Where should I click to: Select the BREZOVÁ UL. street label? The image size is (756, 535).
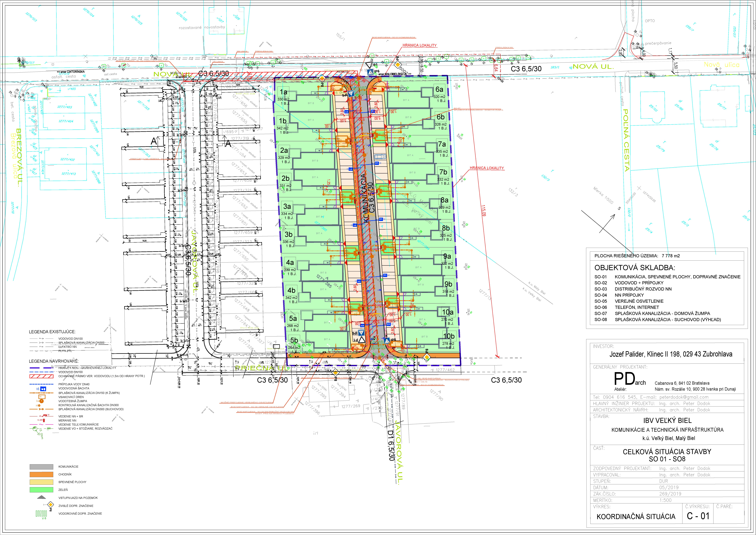[19, 157]
